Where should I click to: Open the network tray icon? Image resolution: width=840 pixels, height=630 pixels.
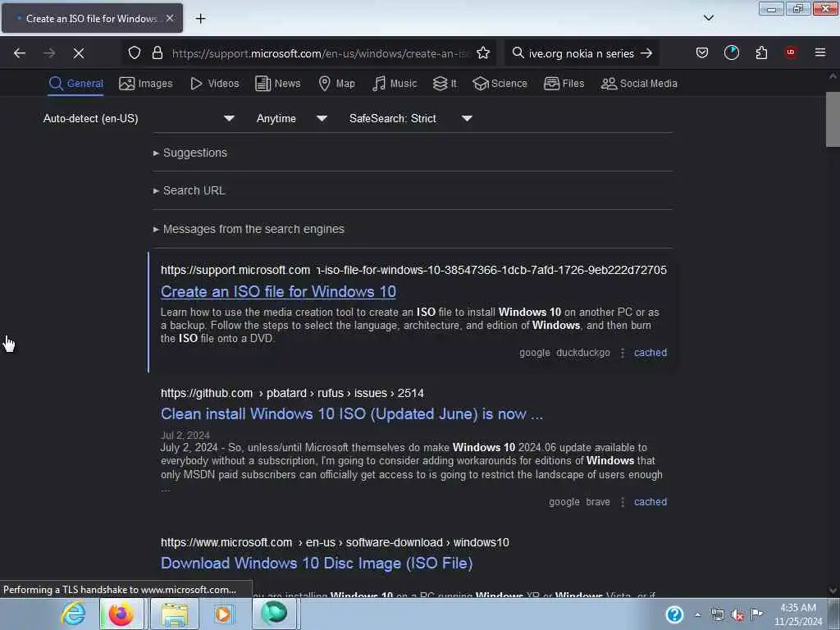pos(717,615)
